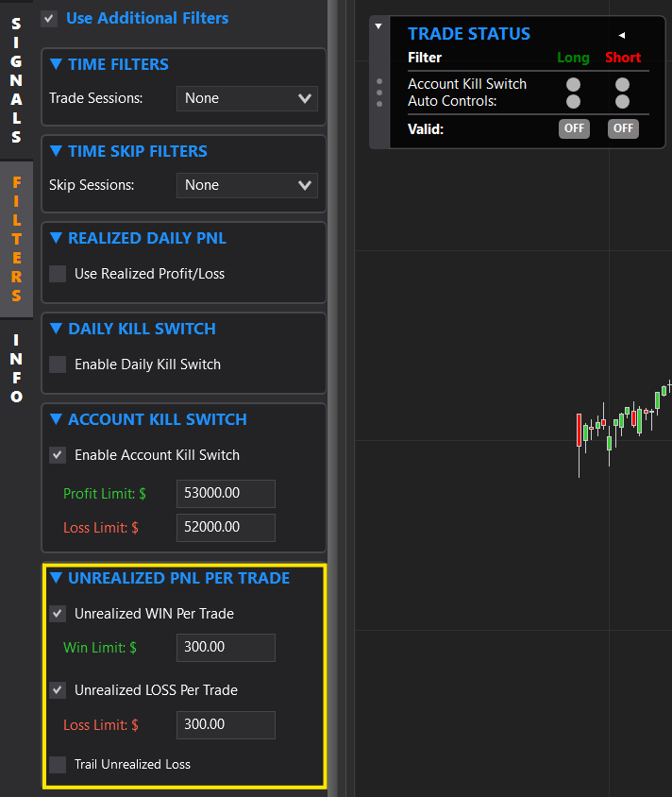
Task: Click the three-dot drag handle of Trade Status
Action: 379,93
